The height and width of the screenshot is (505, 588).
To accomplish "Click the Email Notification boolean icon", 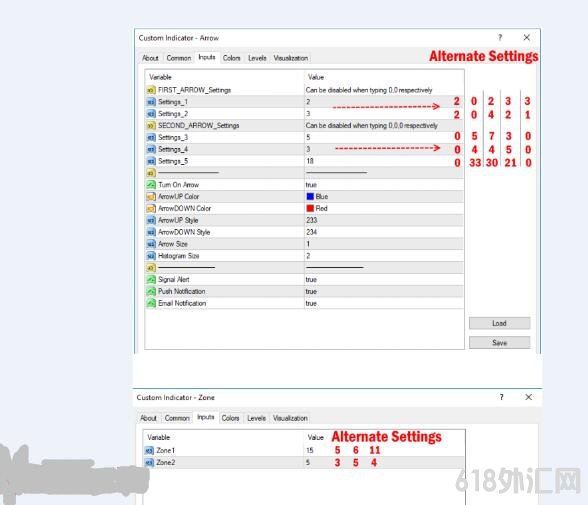I will [151, 303].
